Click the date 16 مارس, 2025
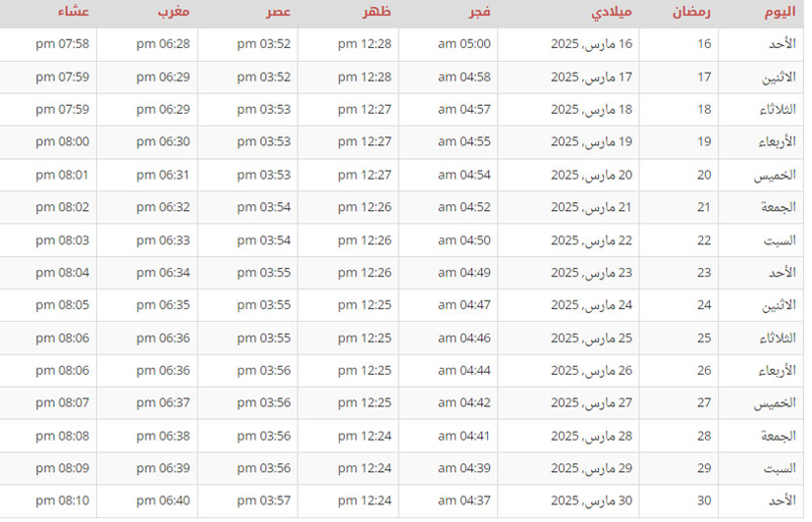Image resolution: width=812 pixels, height=522 pixels. (x=591, y=44)
